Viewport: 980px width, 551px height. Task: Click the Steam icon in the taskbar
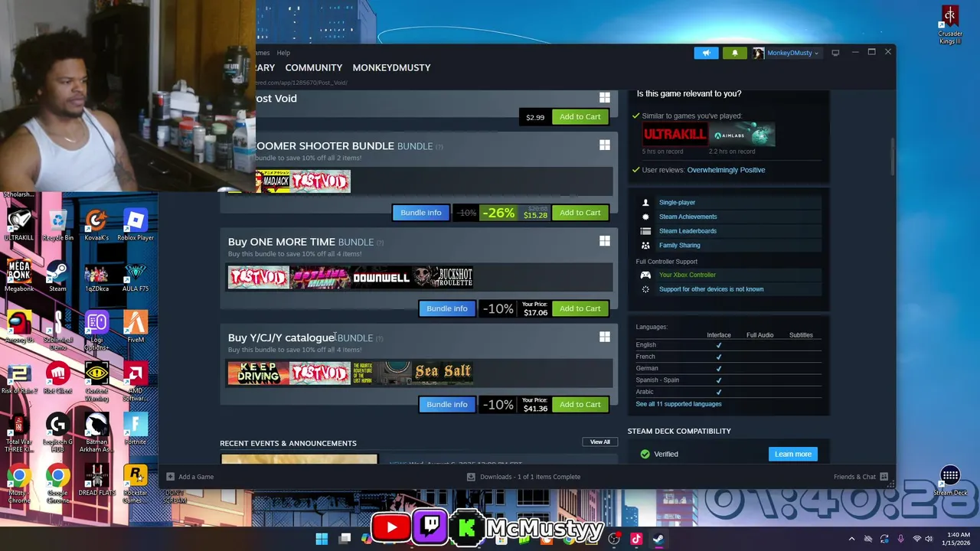pyautogui.click(x=658, y=539)
